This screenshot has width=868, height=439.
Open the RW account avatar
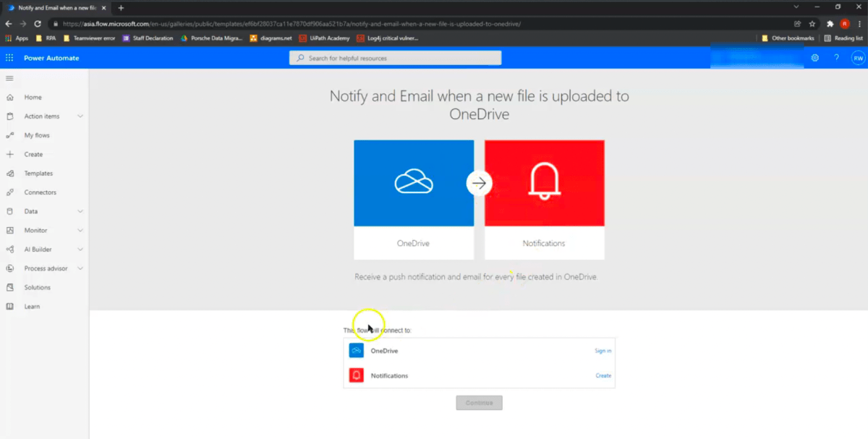tap(858, 58)
